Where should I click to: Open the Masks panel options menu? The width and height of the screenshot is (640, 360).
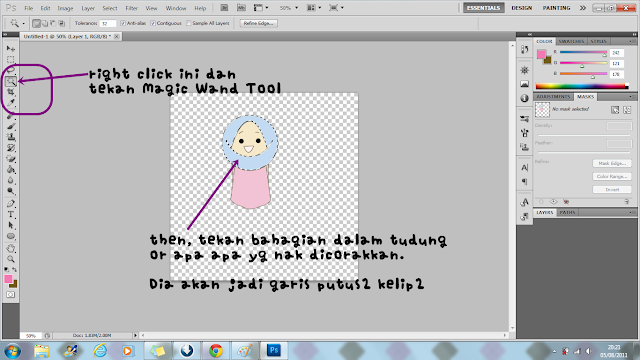click(631, 97)
